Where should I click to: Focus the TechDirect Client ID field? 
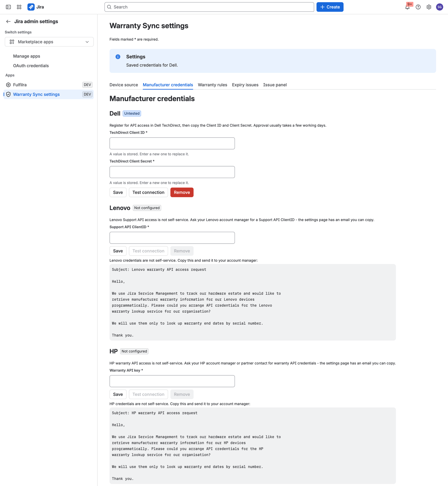coord(172,143)
